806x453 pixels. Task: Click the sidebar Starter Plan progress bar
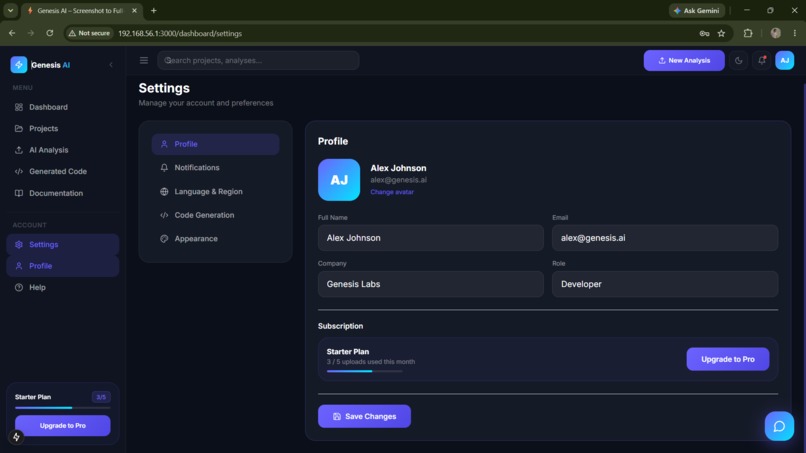pyautogui.click(x=63, y=408)
